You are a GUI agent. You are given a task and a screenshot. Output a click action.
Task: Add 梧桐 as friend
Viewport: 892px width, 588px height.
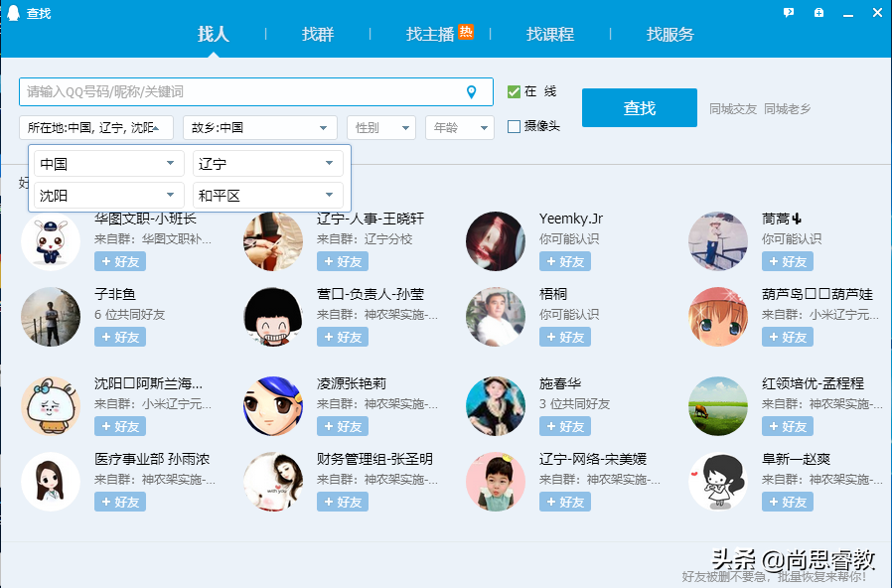pos(565,338)
